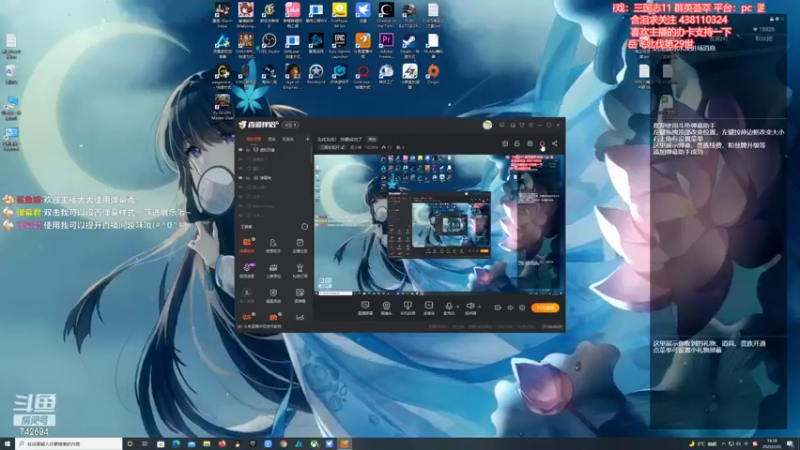Click the camera source icon in bottom bar

tap(386, 307)
